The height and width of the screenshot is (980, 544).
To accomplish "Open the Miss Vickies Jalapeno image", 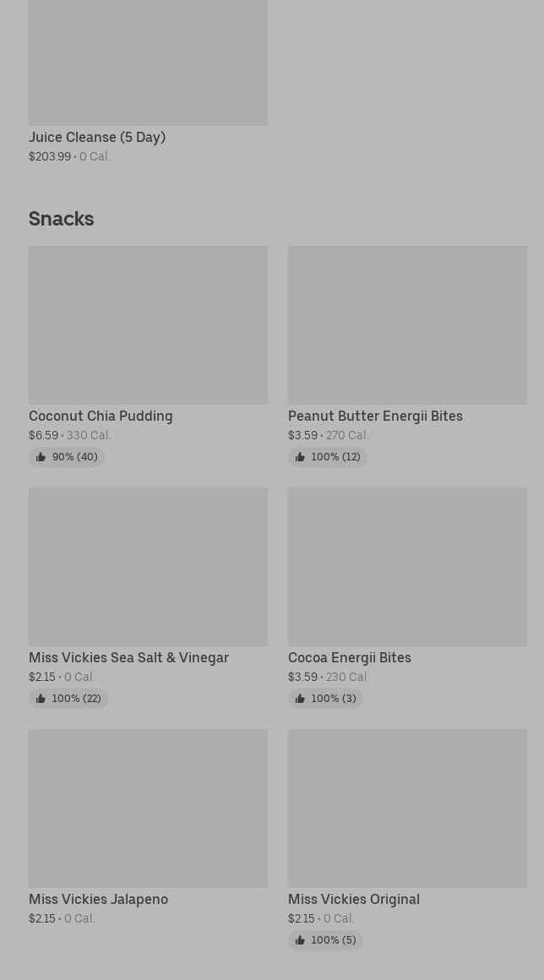I will (148, 808).
